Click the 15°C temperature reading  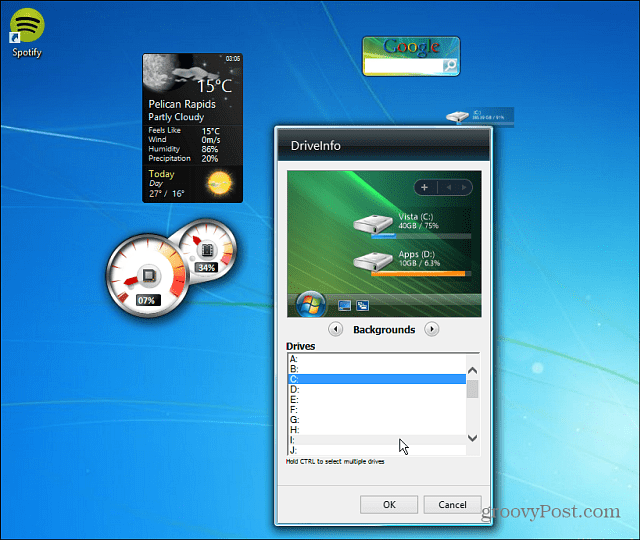214,86
